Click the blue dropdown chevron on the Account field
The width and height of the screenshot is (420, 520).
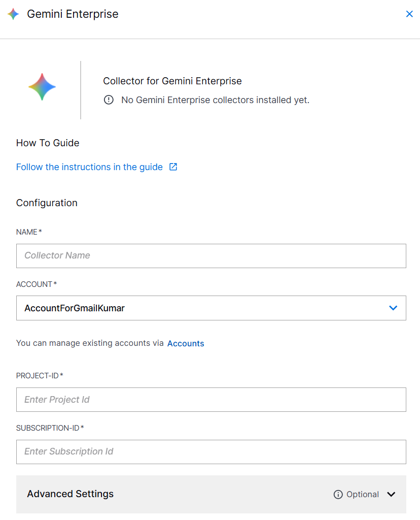(x=393, y=308)
